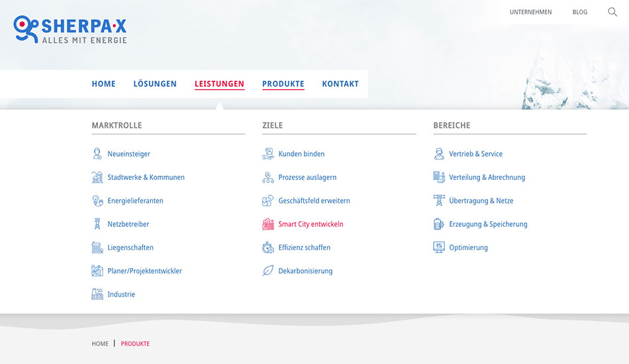Click the Neueinsteiger person icon
This screenshot has width=629, height=364.
[97, 154]
